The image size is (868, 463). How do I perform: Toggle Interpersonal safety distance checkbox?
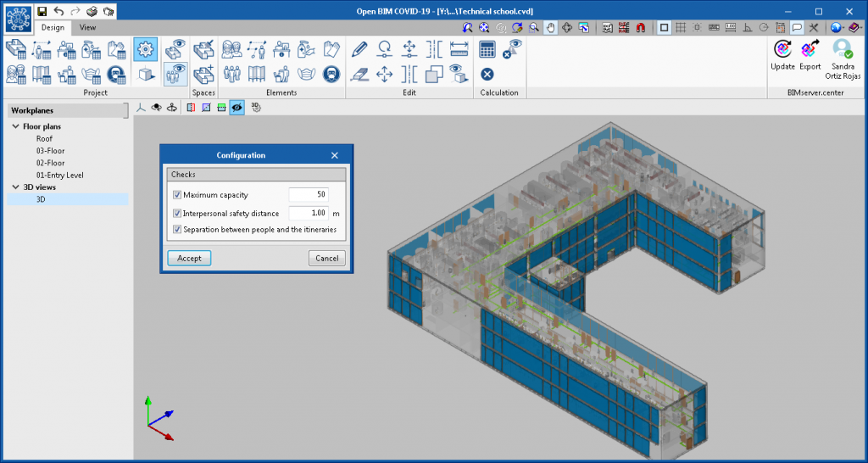(x=177, y=214)
